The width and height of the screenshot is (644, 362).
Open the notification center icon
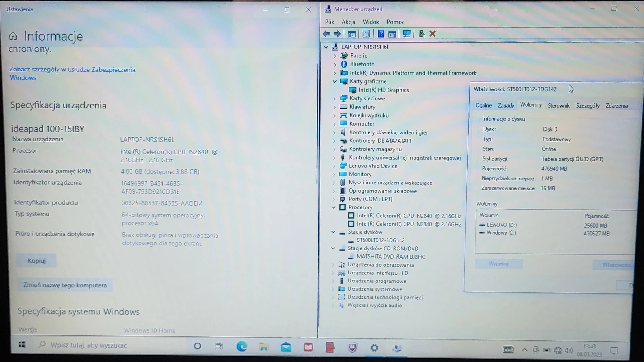pyautogui.click(x=614, y=351)
